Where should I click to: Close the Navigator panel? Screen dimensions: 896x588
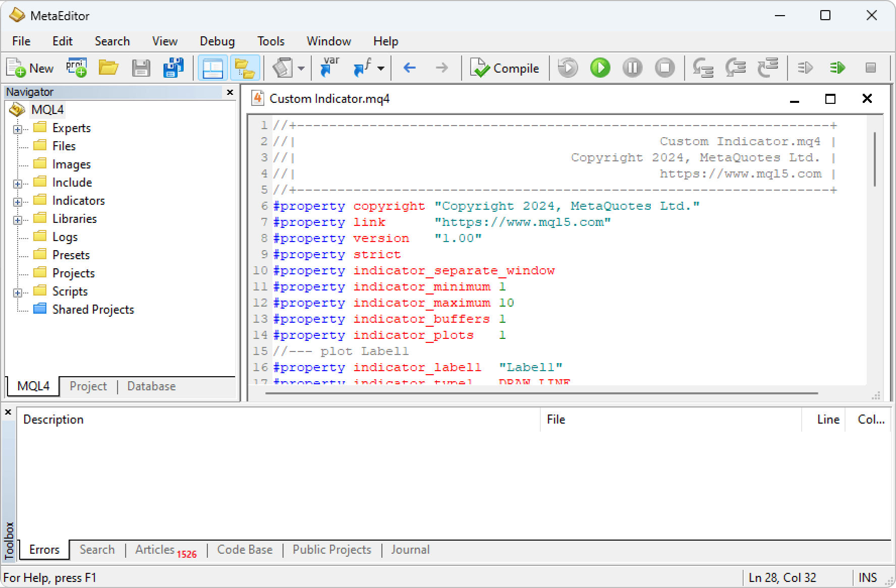click(230, 92)
